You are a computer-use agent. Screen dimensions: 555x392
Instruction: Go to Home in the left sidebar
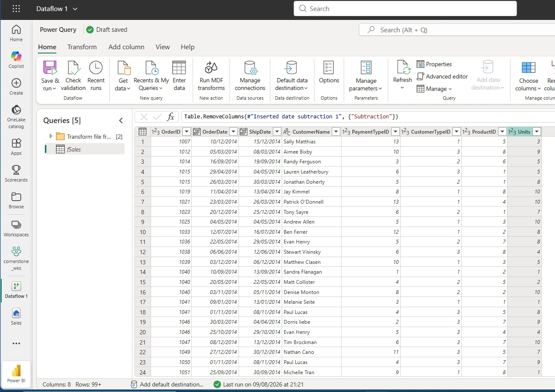pyautogui.click(x=16, y=33)
